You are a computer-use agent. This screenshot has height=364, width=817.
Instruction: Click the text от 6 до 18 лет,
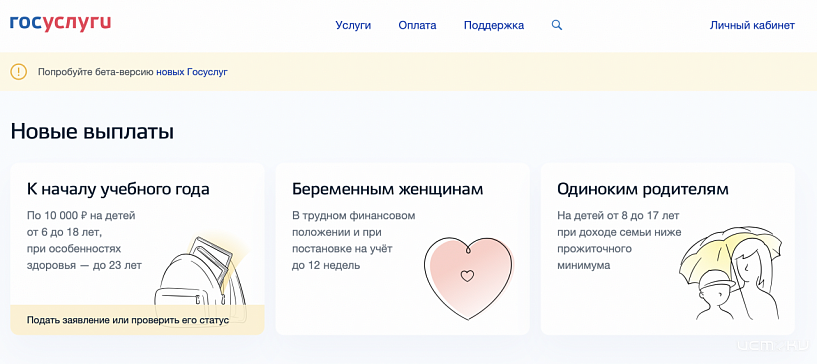coord(64,232)
